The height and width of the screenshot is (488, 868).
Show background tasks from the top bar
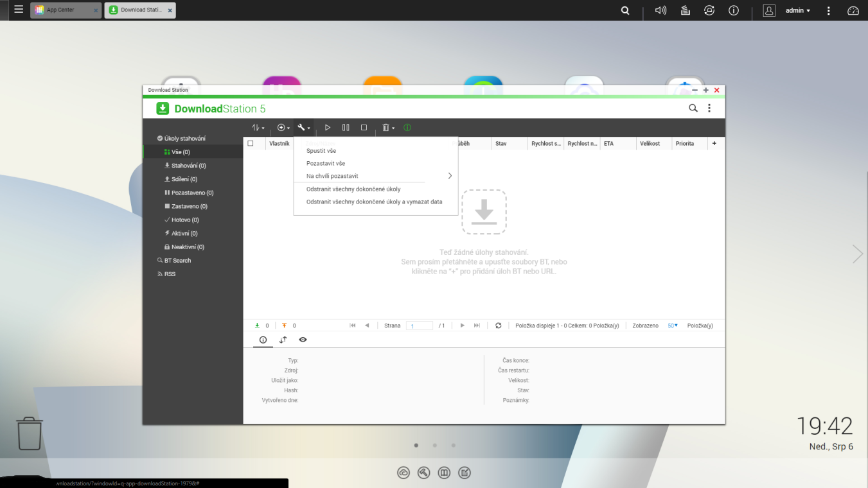(685, 10)
